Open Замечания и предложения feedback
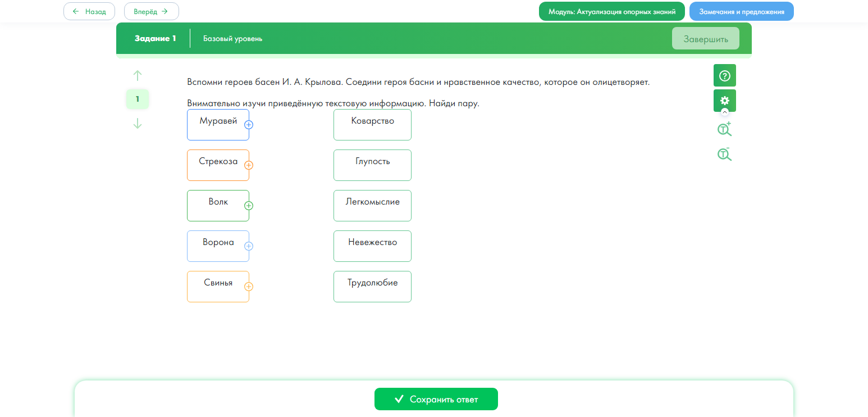868x417 pixels. pos(741,11)
